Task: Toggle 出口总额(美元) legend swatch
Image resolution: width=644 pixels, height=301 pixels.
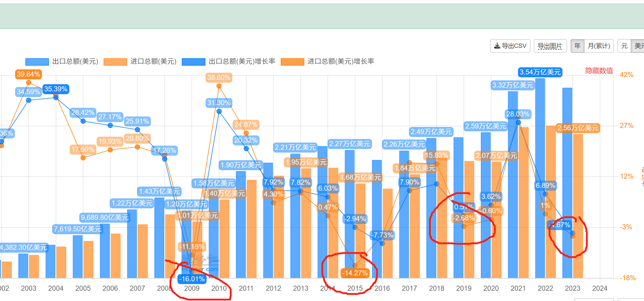Action: pos(37,62)
